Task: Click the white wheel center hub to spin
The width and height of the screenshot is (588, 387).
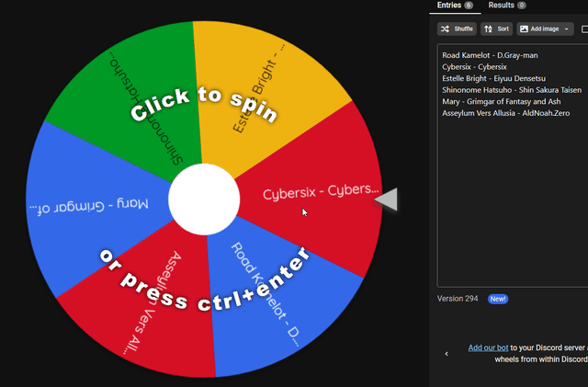Action: (204, 199)
